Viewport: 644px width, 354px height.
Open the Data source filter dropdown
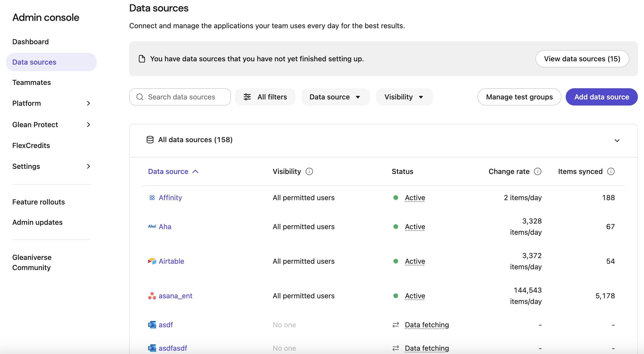point(335,97)
